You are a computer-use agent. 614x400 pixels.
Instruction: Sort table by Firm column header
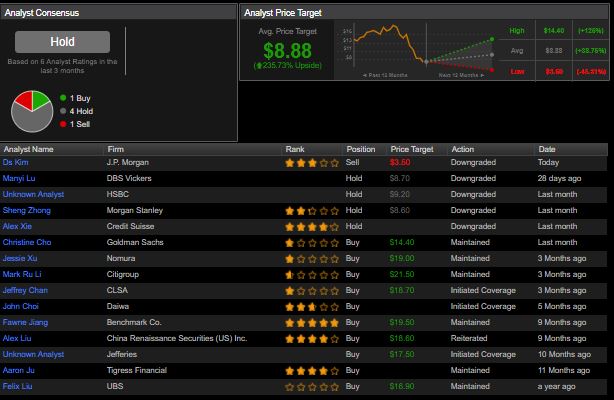[116, 149]
